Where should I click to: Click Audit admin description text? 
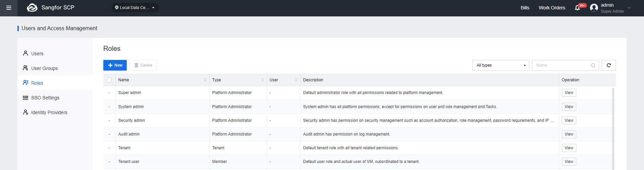coord(346,134)
